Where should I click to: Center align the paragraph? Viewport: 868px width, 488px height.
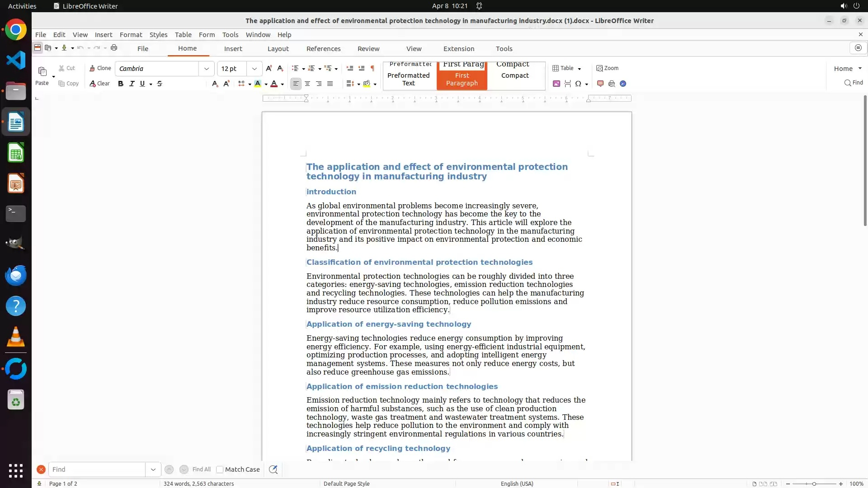pyautogui.click(x=307, y=84)
